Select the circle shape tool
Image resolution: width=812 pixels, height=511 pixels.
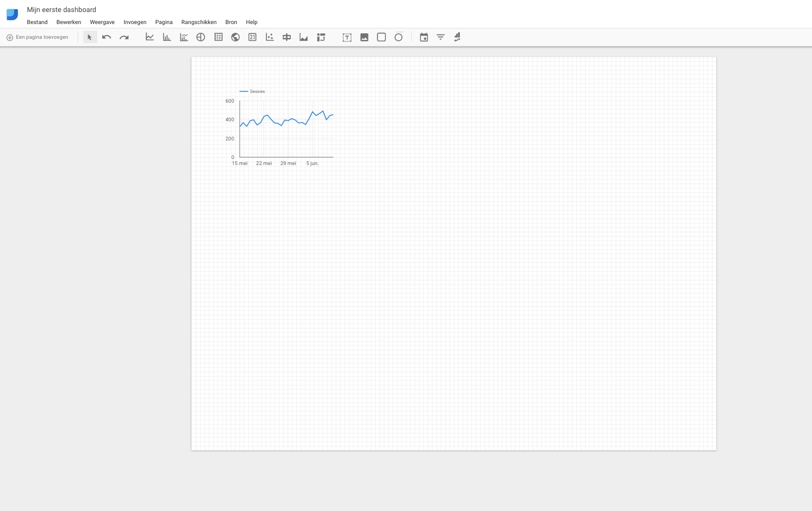point(399,37)
